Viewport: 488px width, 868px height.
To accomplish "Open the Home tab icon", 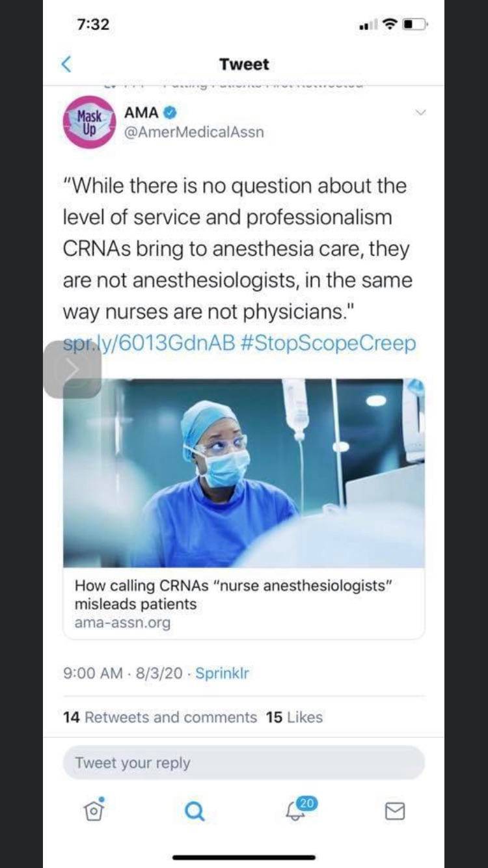I will [94, 810].
